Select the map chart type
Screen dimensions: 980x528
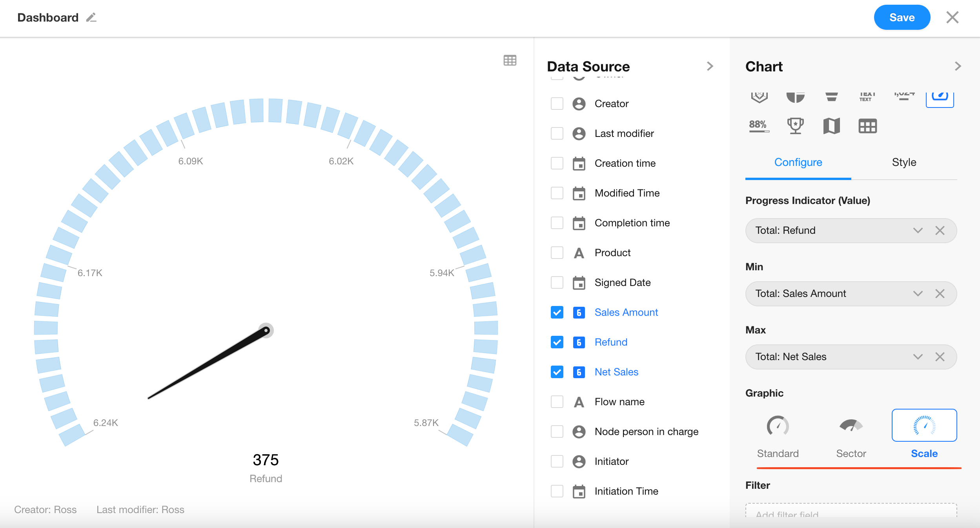pos(831,126)
